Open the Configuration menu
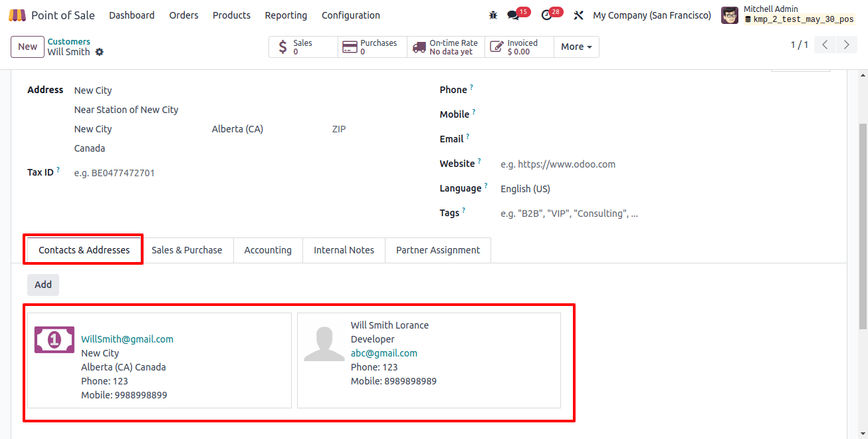 pos(351,15)
